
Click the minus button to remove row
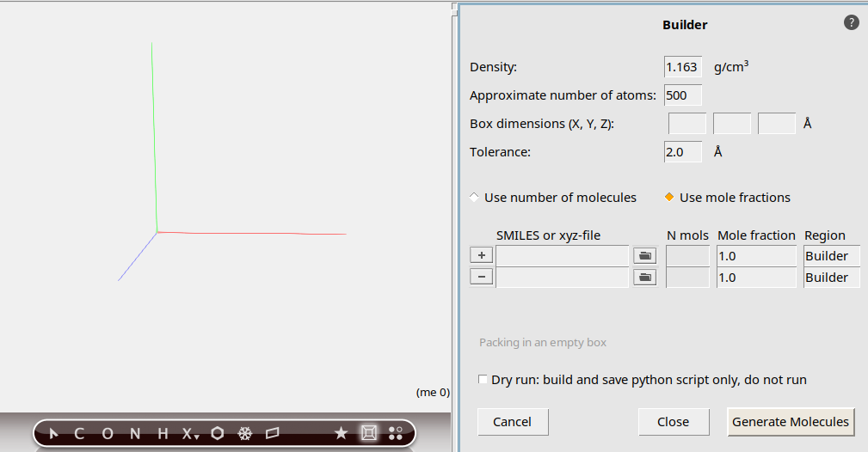coord(482,277)
